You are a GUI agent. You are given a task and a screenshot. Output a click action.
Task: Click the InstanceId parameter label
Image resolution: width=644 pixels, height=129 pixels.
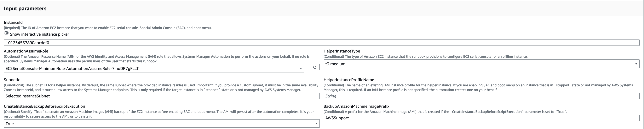13,22
